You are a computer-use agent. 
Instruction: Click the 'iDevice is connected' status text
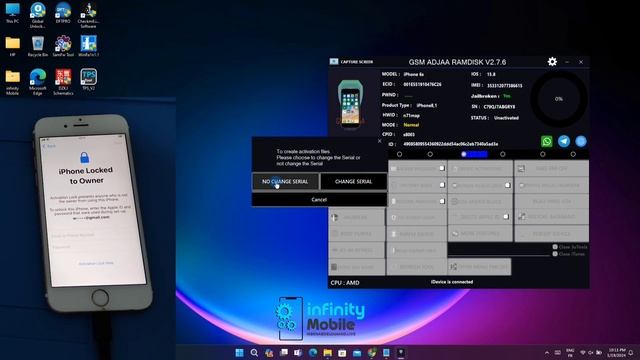[452, 282]
